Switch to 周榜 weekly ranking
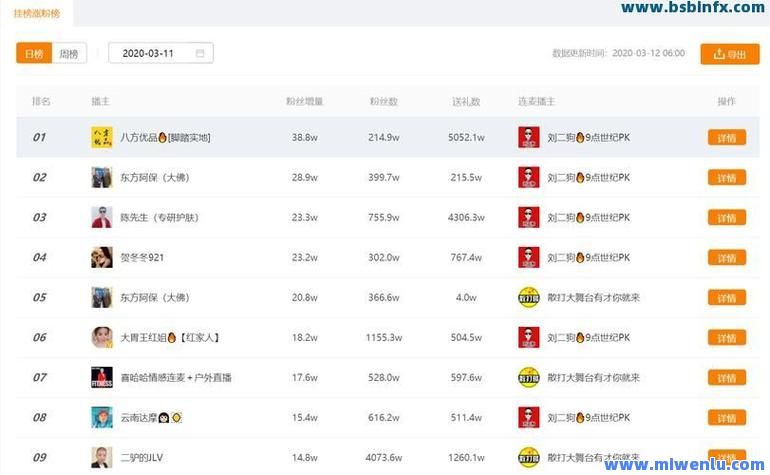The width and height of the screenshot is (770, 475). [68, 54]
